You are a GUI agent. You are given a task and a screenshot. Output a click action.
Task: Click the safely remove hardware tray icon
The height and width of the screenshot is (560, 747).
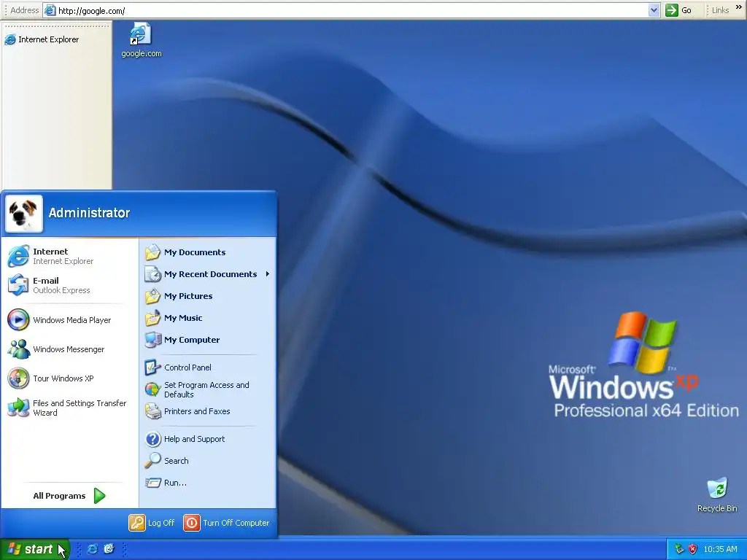pyautogui.click(x=679, y=550)
